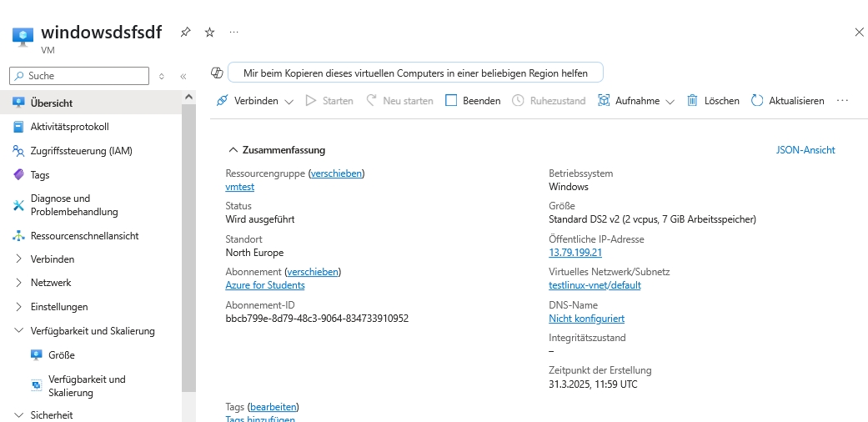
Task: Pin the VM blade using pushpin icon
Action: click(185, 33)
